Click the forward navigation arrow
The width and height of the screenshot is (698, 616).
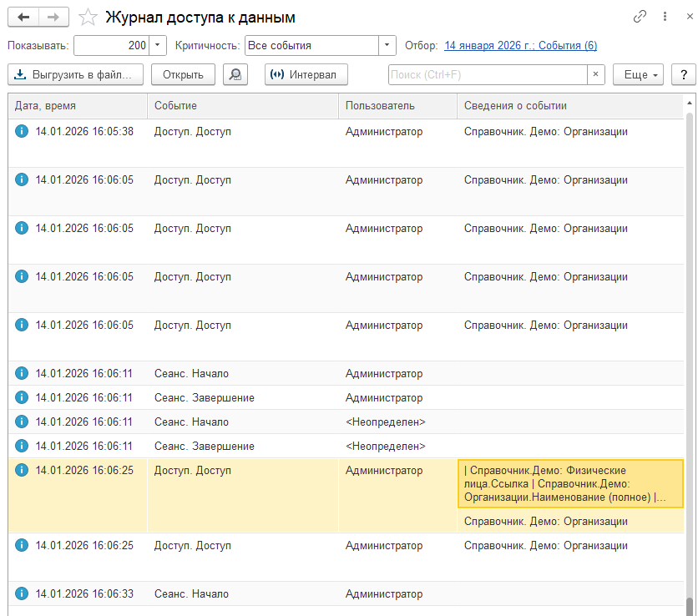point(53,17)
